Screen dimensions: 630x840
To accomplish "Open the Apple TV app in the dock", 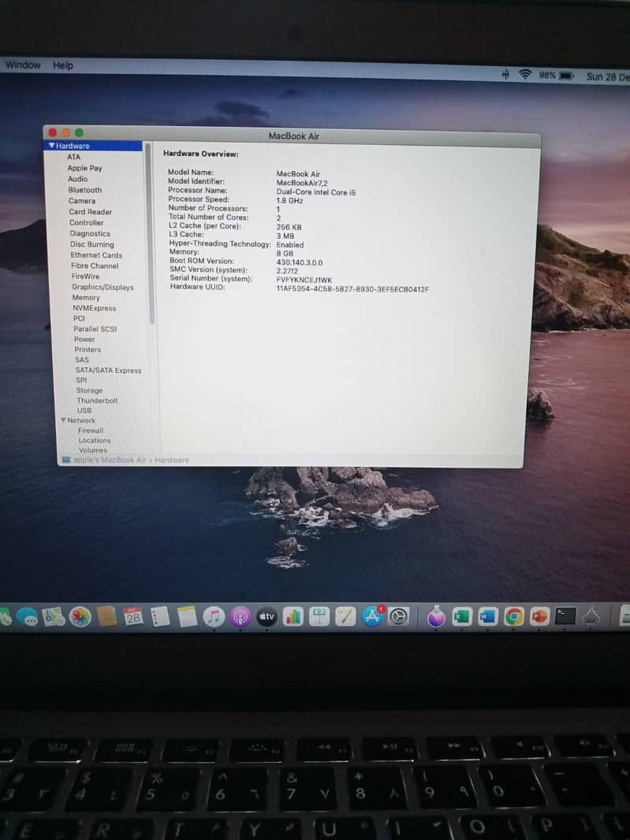I will (267, 617).
